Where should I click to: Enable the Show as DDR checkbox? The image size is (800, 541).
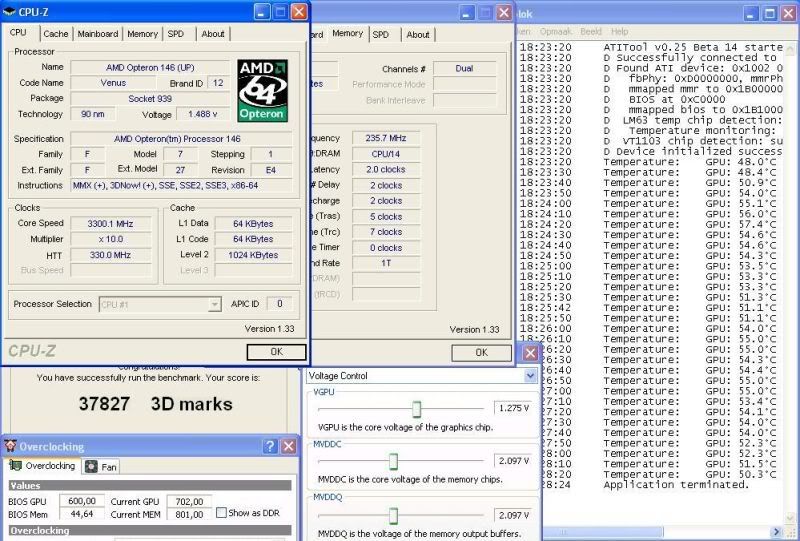click(221, 514)
